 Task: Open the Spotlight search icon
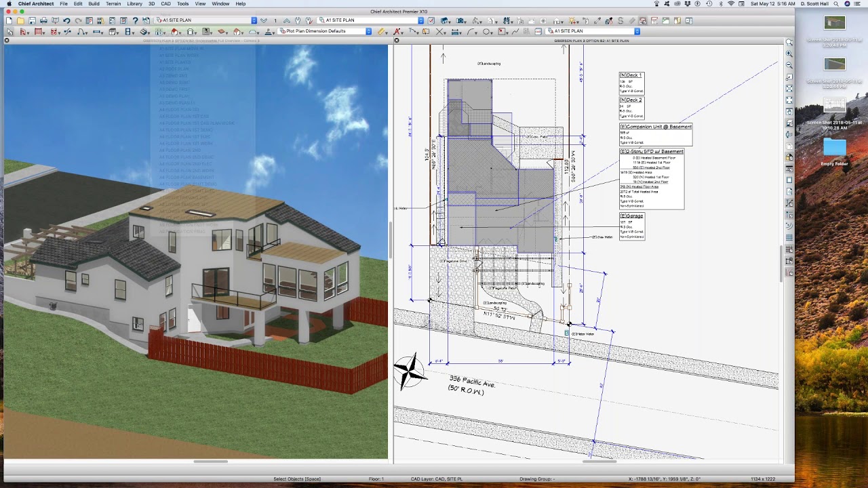[x=836, y=3]
